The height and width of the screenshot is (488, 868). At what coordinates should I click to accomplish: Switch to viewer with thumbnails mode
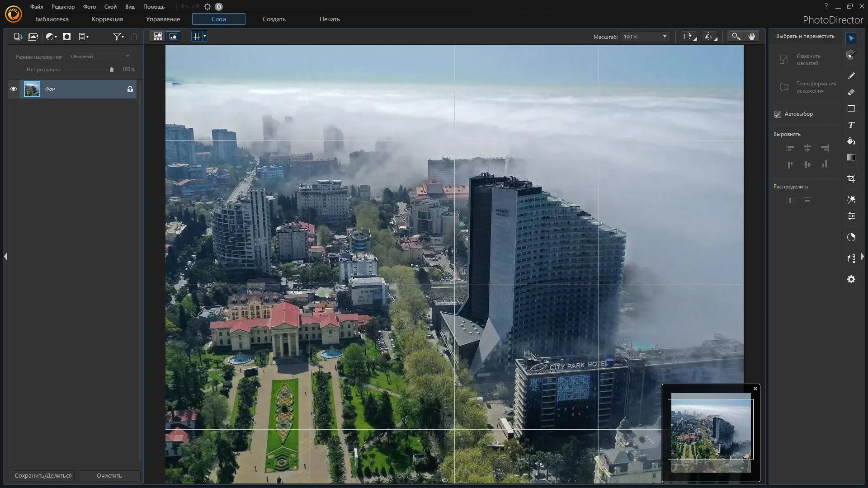click(158, 36)
